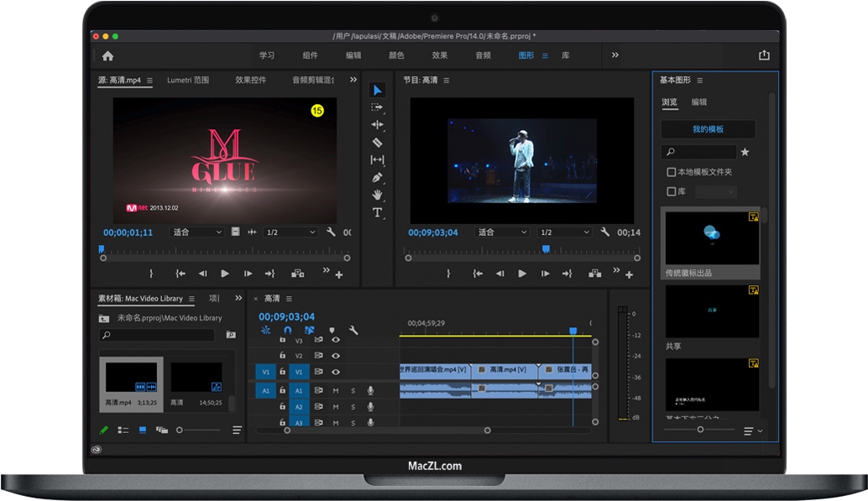868x501 pixels.
Task: Select the Razor tool in the toolbar
Action: tap(376, 144)
